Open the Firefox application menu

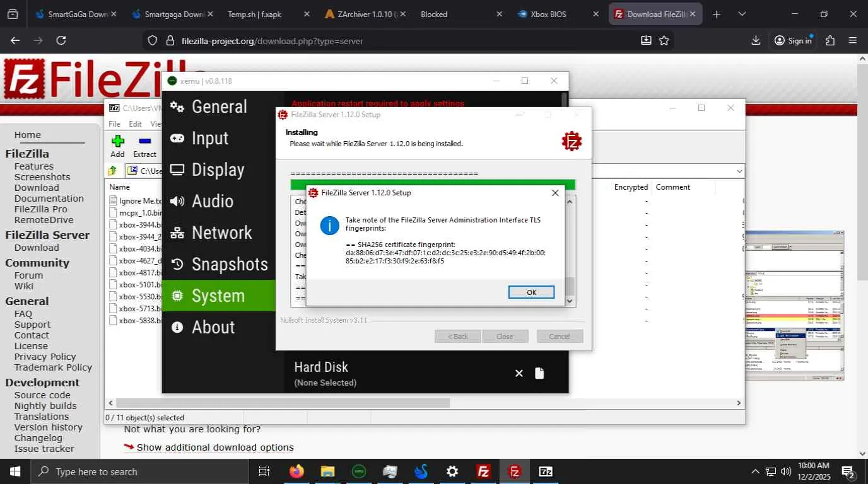pos(853,40)
